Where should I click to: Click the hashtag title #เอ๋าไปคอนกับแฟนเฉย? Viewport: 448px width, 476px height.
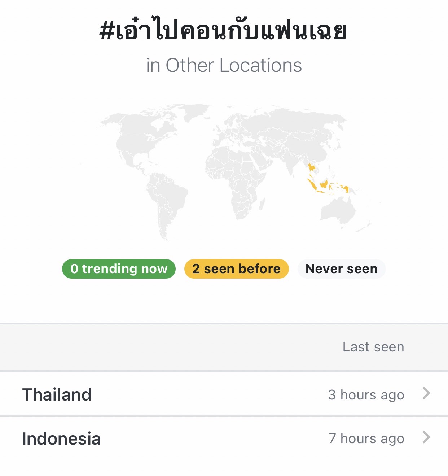(224, 31)
